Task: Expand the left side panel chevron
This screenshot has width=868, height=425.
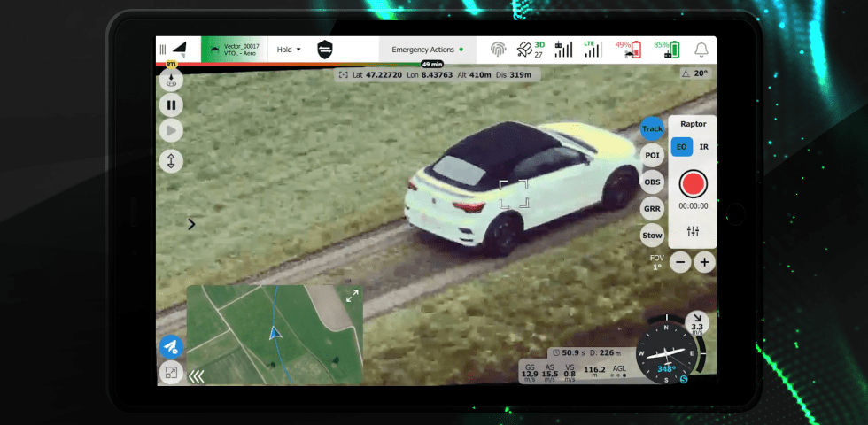Action: click(191, 224)
